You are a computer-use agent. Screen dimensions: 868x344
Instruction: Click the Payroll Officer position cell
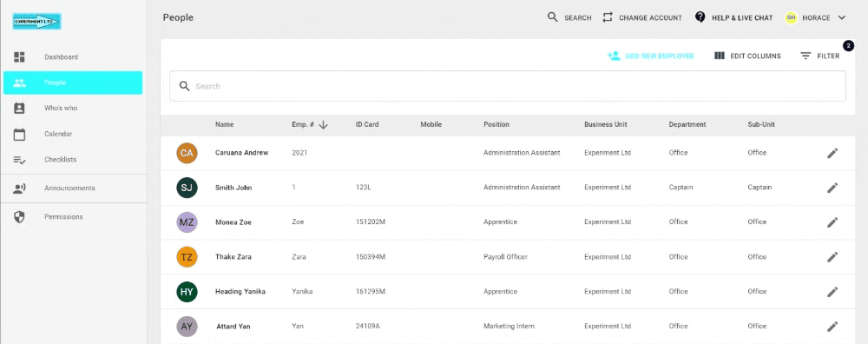505,257
